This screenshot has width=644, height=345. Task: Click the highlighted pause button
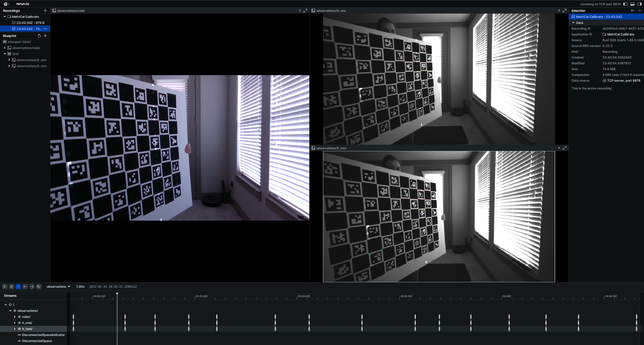pyautogui.click(x=18, y=286)
